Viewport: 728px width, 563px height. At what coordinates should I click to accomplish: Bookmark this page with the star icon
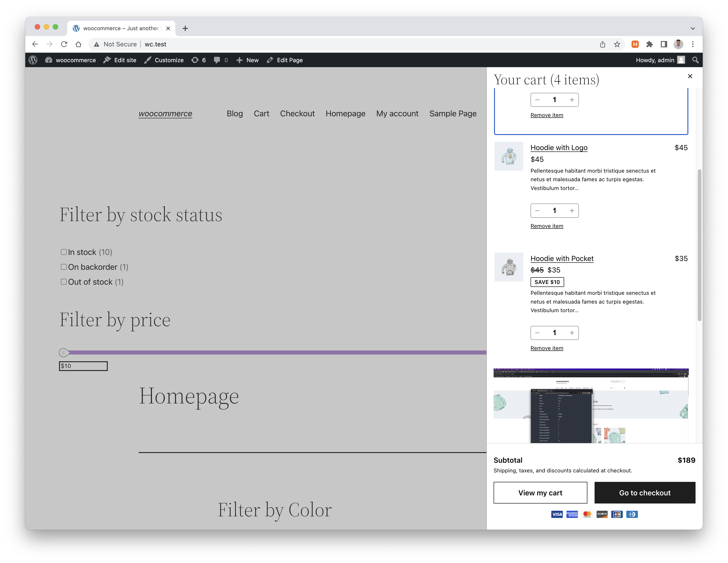[x=617, y=44]
